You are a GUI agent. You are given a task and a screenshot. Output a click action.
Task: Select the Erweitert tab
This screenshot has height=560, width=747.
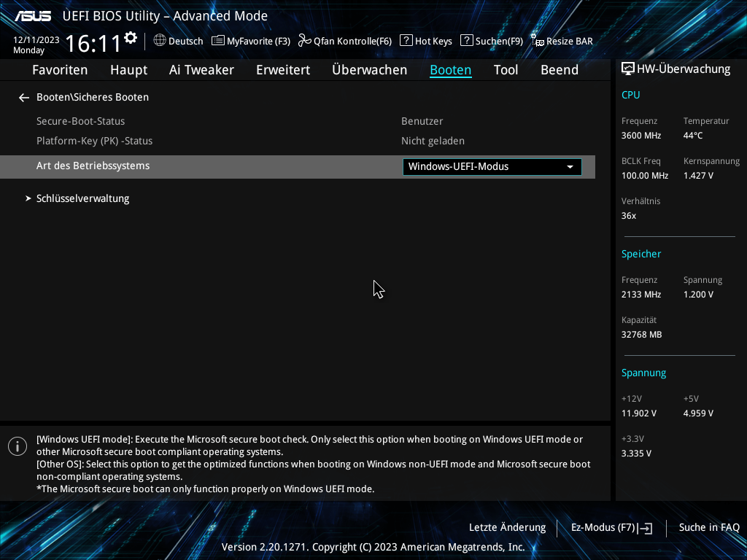[283, 70]
